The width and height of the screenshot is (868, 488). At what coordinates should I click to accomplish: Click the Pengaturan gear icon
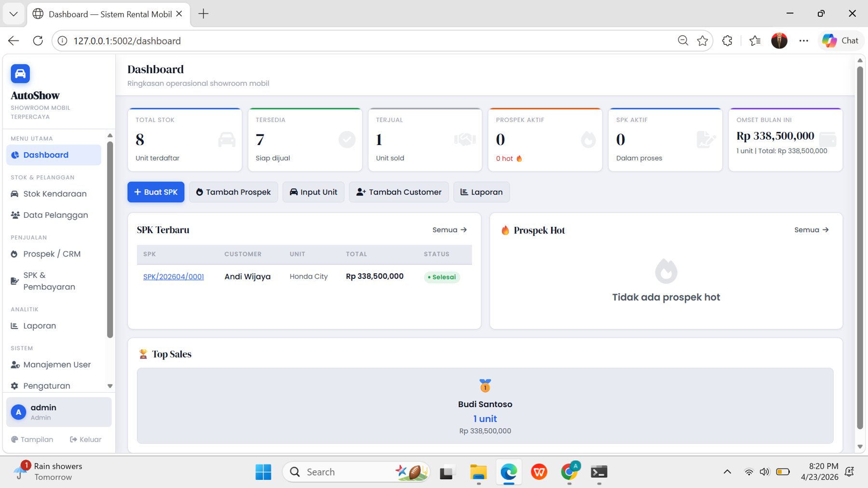pos(14,386)
